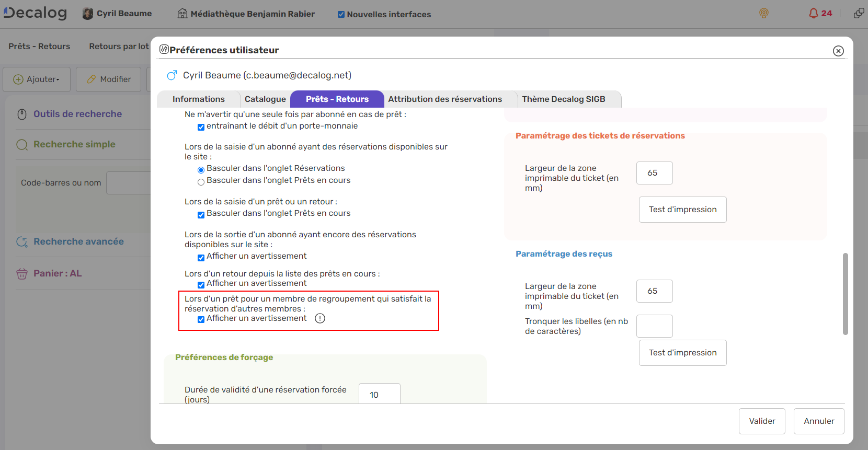The height and width of the screenshot is (450, 868).
Task: Uncheck entraînant le débit d'un porte-monnaie
Action: 201,127
